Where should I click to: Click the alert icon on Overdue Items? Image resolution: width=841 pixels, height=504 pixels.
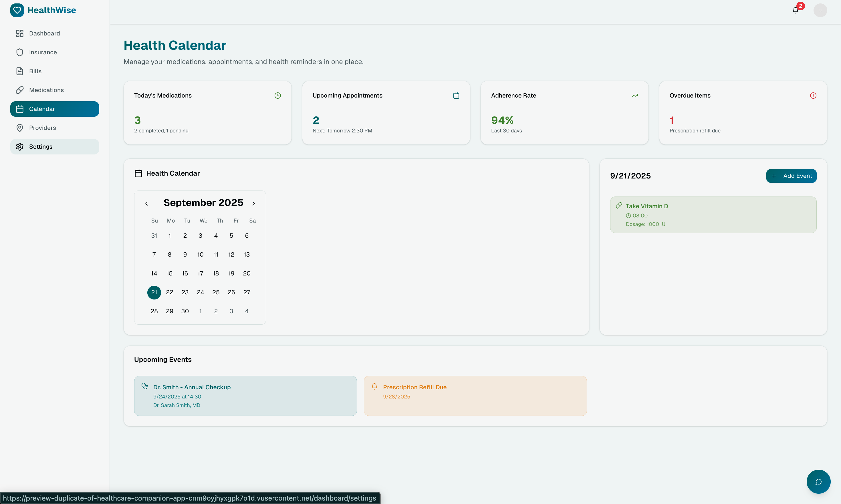pos(813,96)
